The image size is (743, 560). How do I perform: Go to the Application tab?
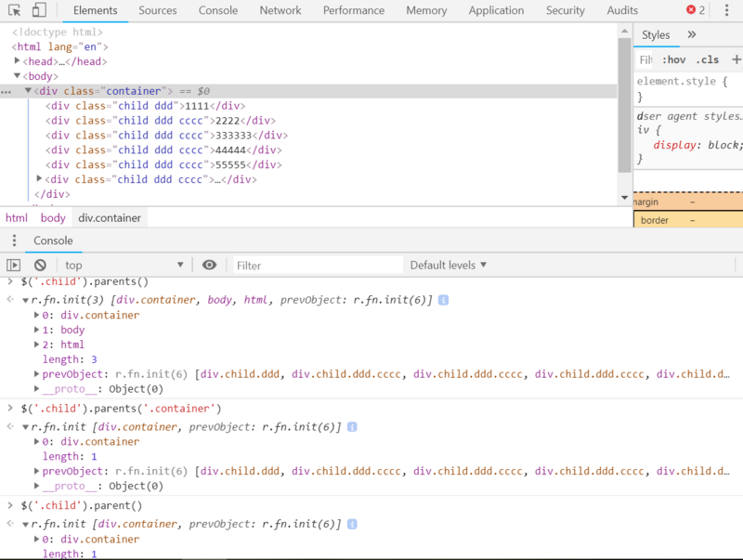pos(496,10)
